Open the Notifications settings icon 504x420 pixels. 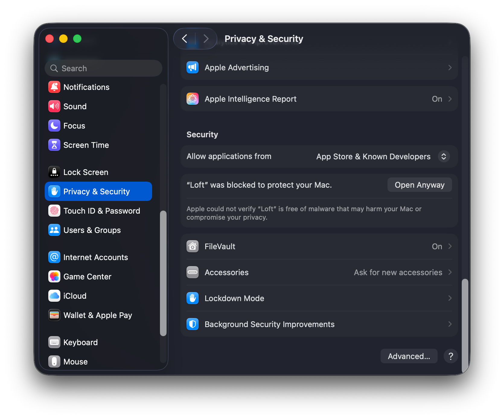click(x=54, y=87)
